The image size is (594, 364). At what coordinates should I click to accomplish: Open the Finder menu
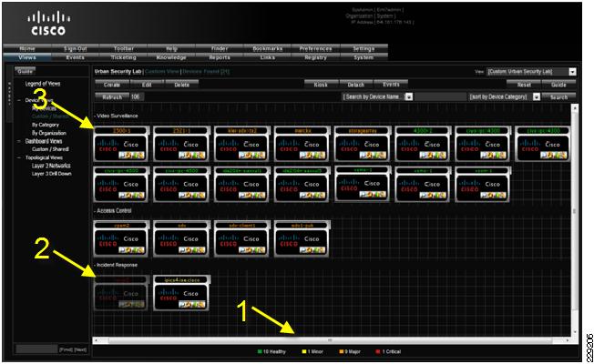pos(220,48)
